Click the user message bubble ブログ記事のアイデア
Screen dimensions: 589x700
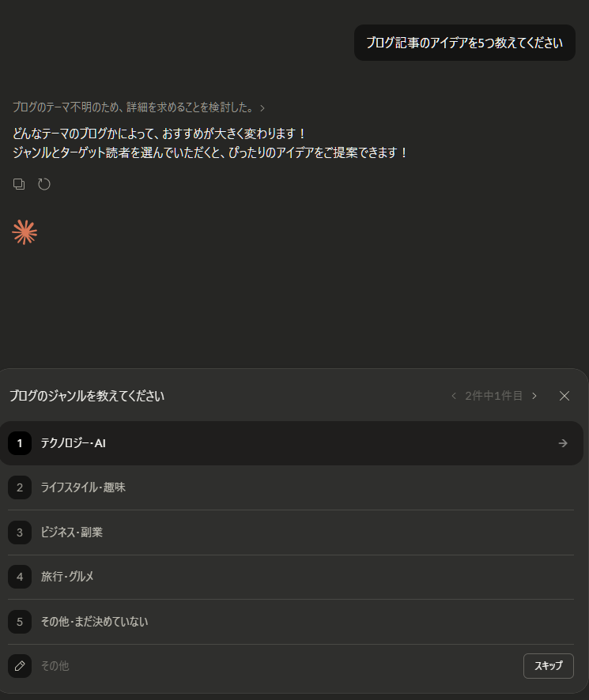[x=465, y=43]
